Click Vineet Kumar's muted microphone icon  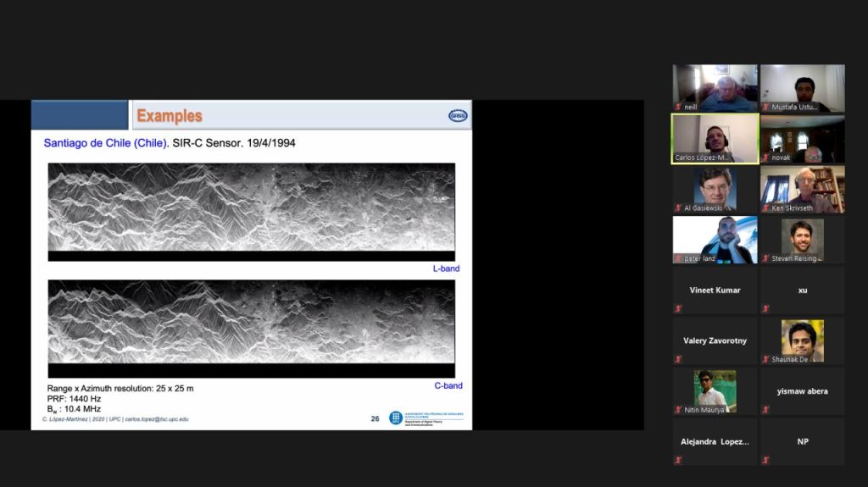click(679, 308)
